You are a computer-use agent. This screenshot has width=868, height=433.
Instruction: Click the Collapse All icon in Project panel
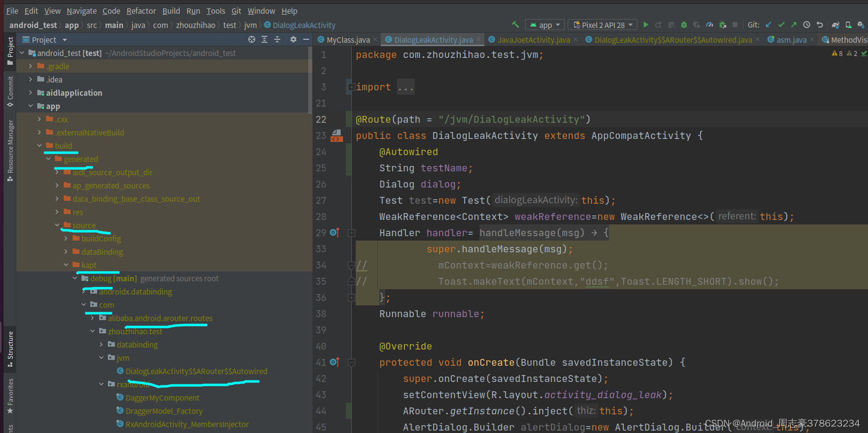pos(277,39)
